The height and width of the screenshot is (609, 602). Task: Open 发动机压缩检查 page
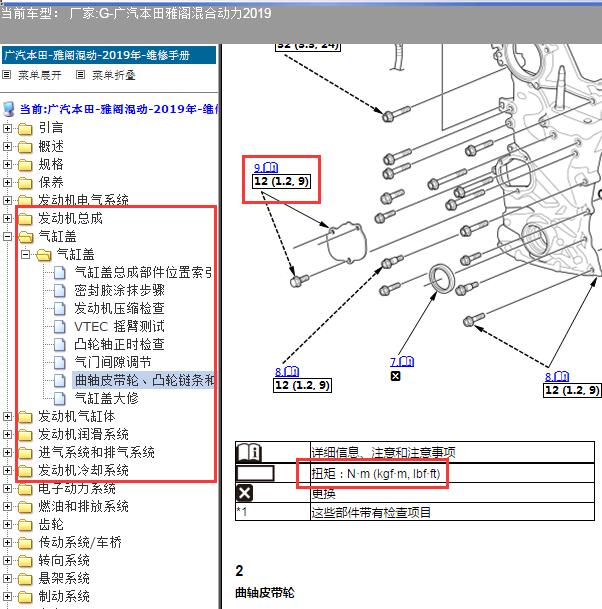pos(119,308)
